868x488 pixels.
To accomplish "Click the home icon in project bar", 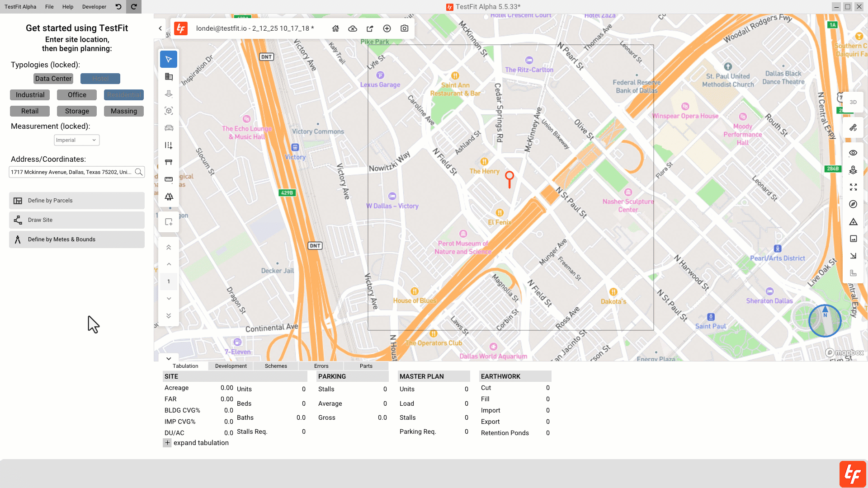I will [335, 28].
